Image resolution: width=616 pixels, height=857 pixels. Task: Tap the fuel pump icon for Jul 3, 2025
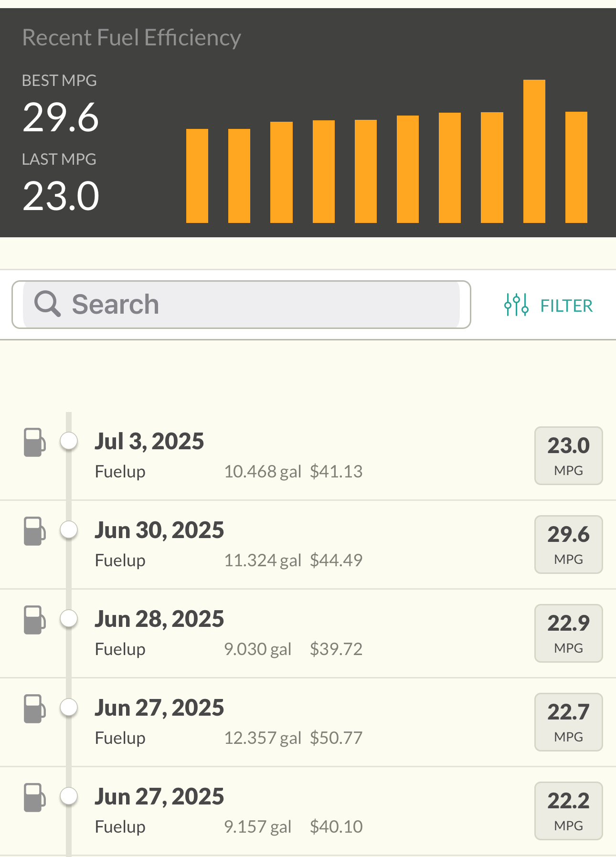tap(35, 443)
